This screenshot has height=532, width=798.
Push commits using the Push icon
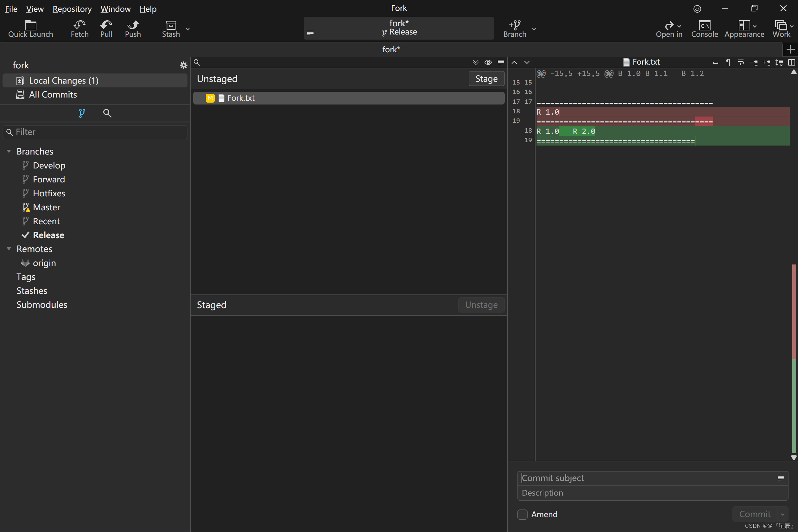click(x=133, y=25)
